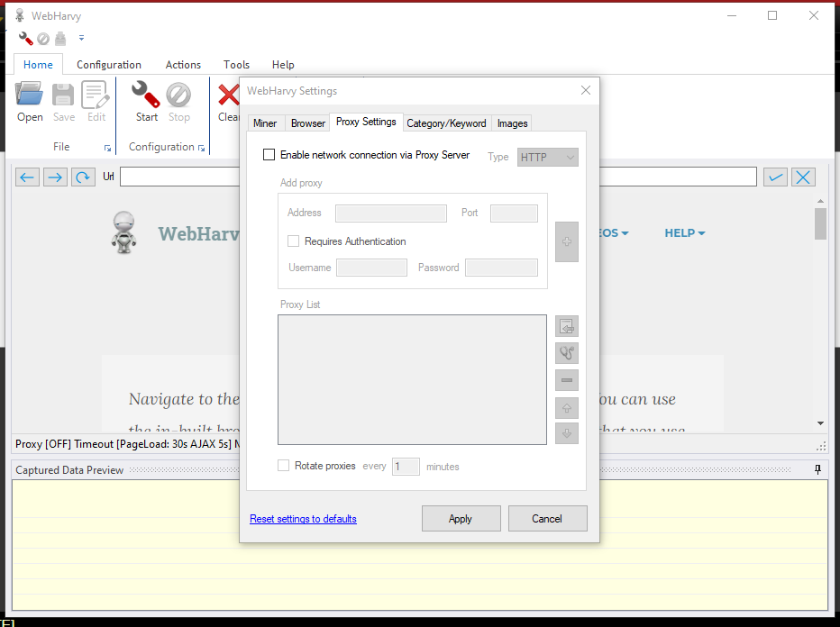The height and width of the screenshot is (627, 840).
Task: Move proxy up with the up arrow
Action: coord(567,408)
